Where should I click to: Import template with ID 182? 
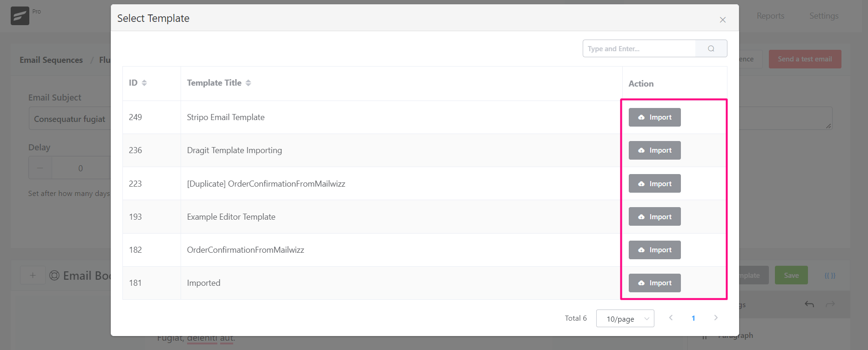(654, 250)
